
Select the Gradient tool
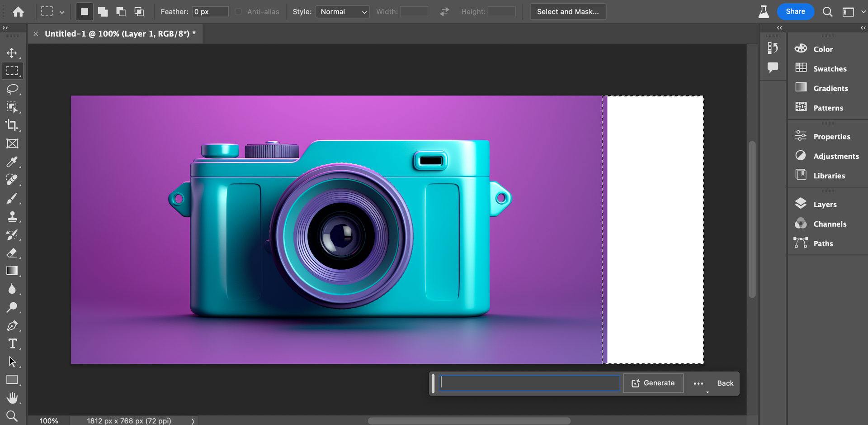click(x=12, y=271)
